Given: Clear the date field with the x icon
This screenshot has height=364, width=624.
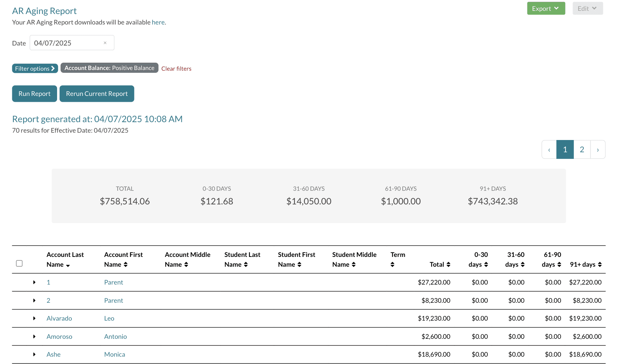Looking at the screenshot, I should [105, 43].
